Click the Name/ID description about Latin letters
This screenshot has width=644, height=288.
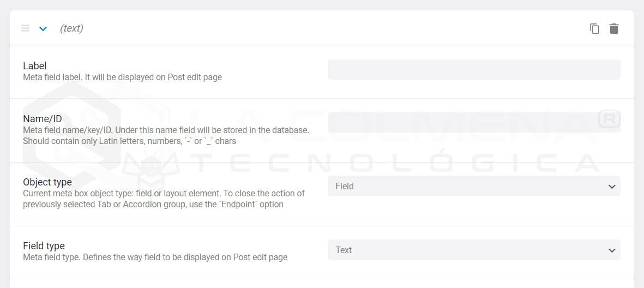[x=129, y=141]
